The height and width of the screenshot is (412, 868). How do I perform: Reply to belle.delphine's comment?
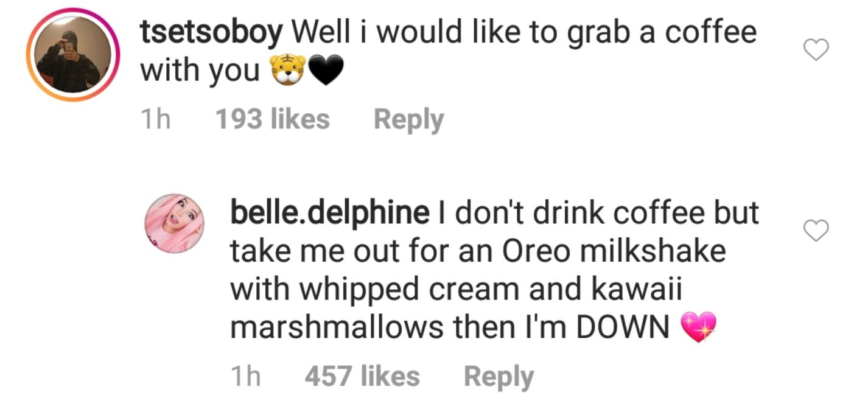[499, 377]
